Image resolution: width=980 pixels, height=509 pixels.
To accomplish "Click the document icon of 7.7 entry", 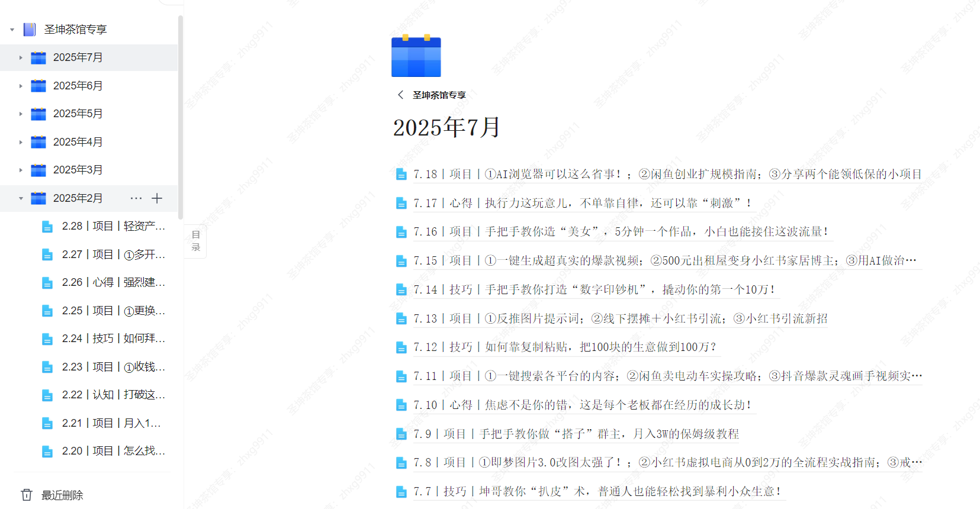I will (x=401, y=492).
